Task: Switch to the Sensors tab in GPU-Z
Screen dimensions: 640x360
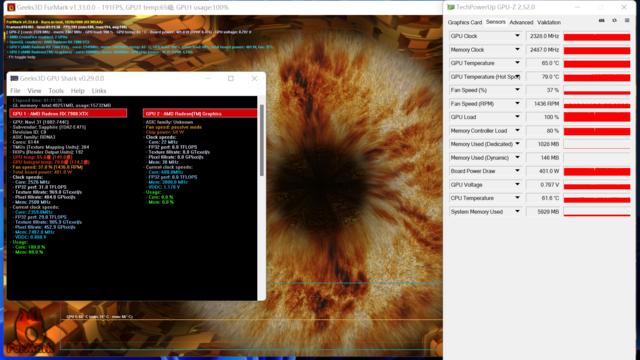Action: [496, 22]
